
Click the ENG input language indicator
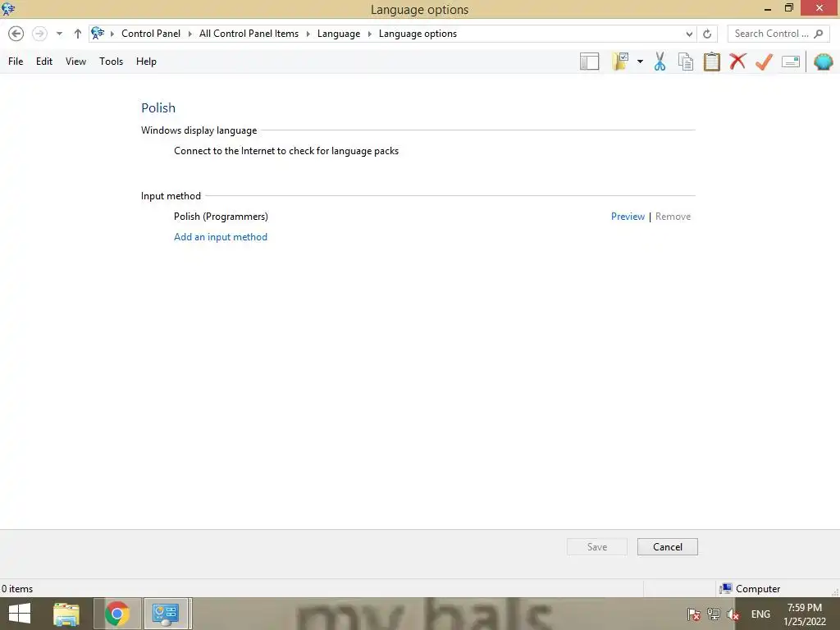tap(760, 614)
